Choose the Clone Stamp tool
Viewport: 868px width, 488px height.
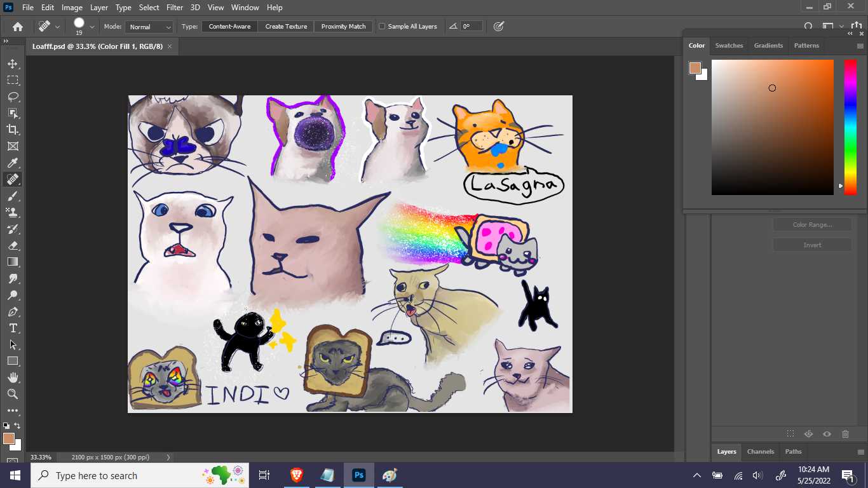(13, 212)
